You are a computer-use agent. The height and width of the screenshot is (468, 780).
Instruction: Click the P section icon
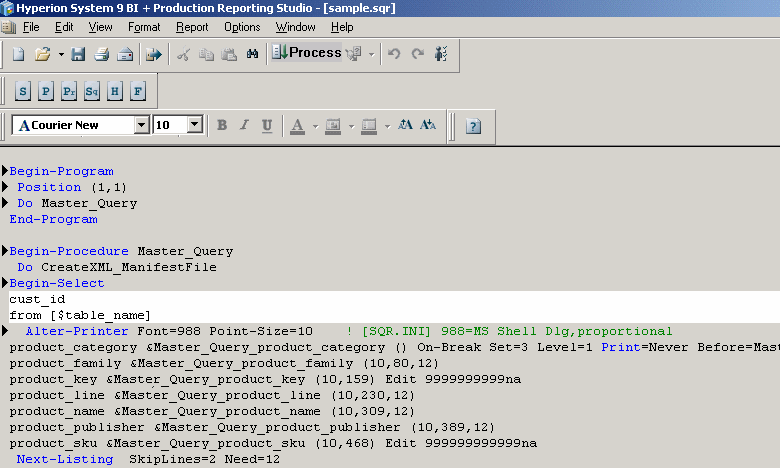click(46, 92)
